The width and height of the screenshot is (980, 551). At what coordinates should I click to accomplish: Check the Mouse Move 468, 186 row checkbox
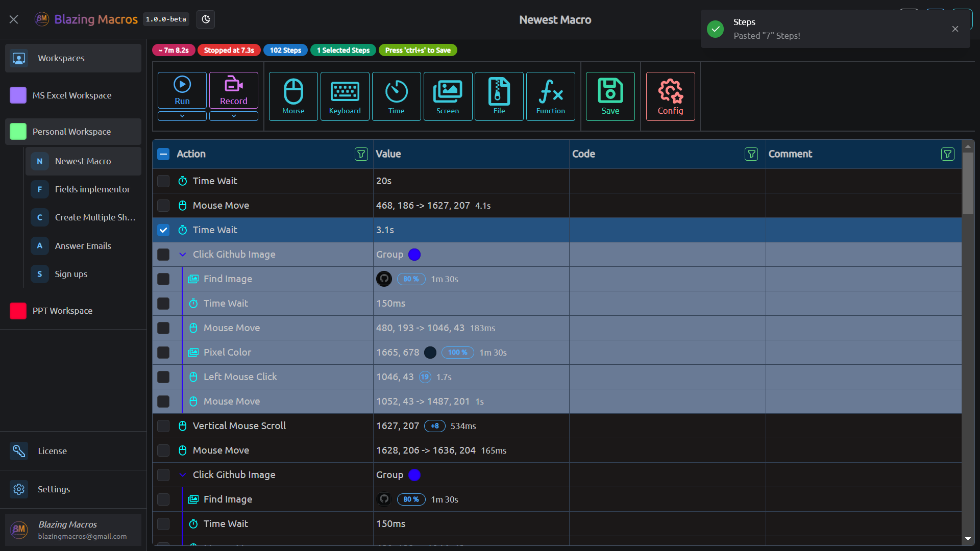163,206
